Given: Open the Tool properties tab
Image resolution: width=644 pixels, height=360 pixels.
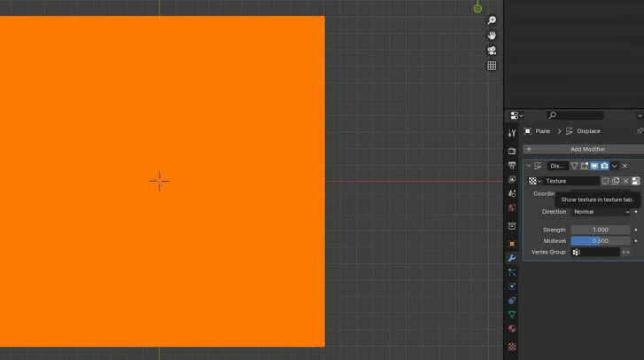Looking at the screenshot, I should 512,133.
